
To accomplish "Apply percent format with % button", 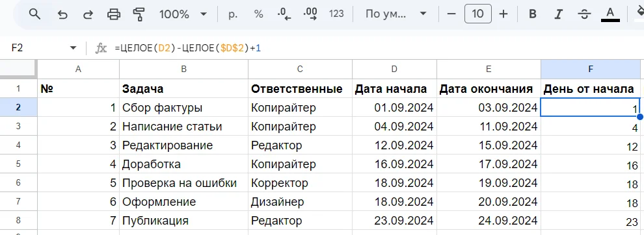I will (258, 14).
